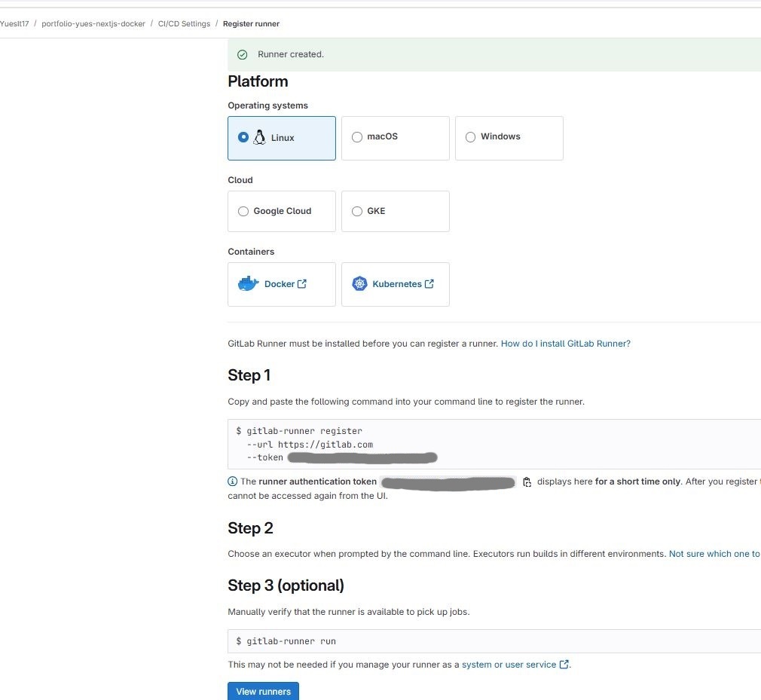Click 'runner authentication token' bold text

click(318, 481)
